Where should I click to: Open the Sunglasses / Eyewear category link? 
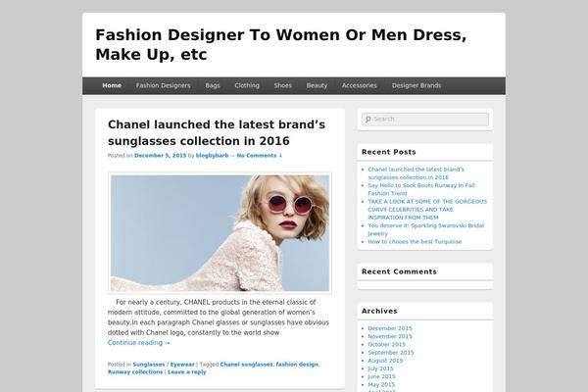(164, 365)
